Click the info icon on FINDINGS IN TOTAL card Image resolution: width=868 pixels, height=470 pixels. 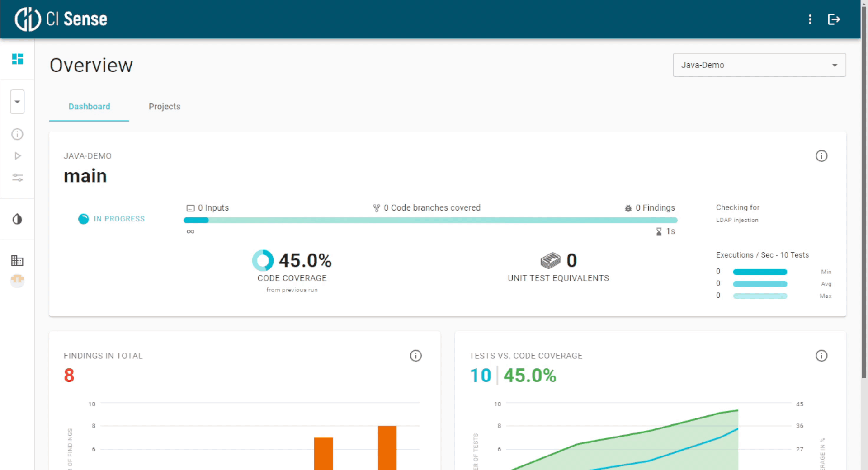click(x=415, y=356)
